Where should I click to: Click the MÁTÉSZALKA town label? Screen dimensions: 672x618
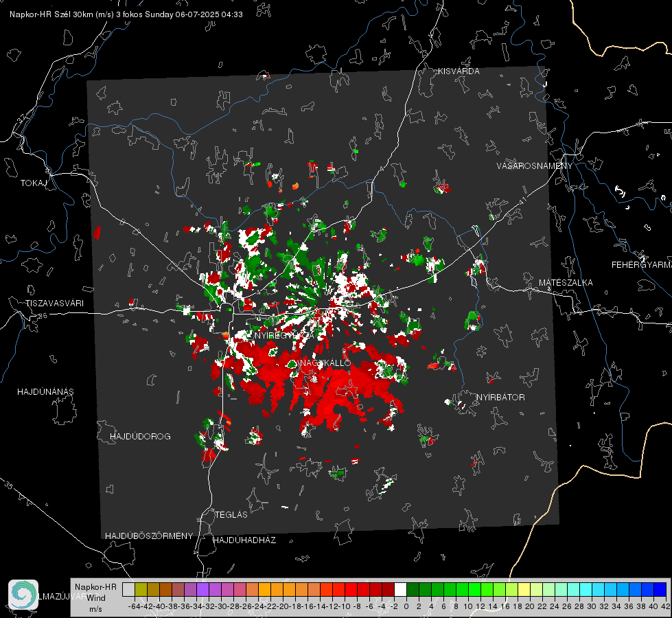point(566,283)
